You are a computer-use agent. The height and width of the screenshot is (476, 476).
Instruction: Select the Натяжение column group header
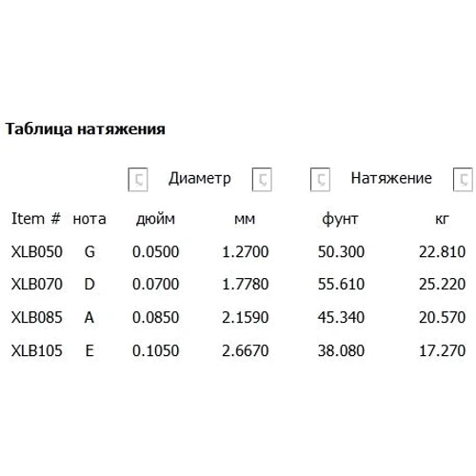tap(391, 178)
